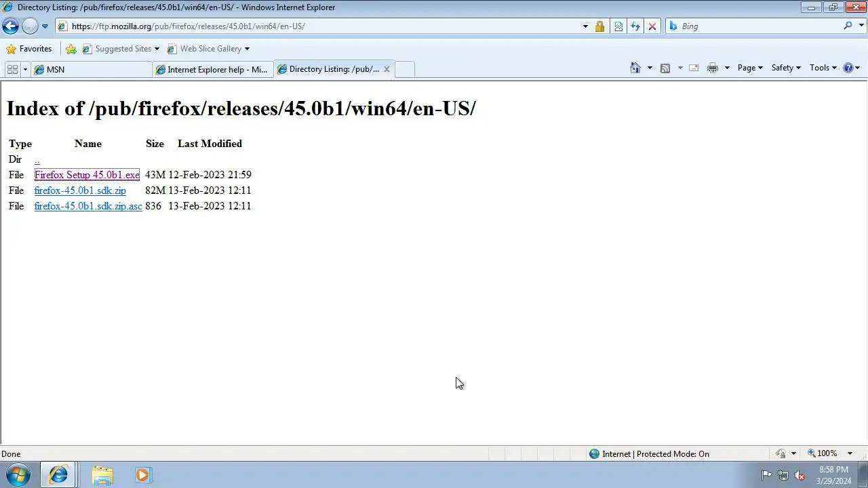Open the Windows Start menu orb
Image resolution: width=868 pixels, height=488 pixels.
[18, 475]
